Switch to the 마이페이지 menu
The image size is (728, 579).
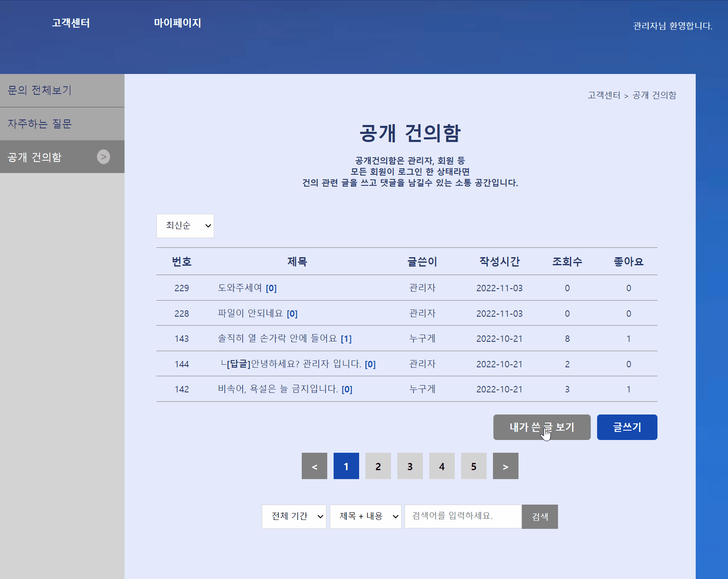pos(177,23)
